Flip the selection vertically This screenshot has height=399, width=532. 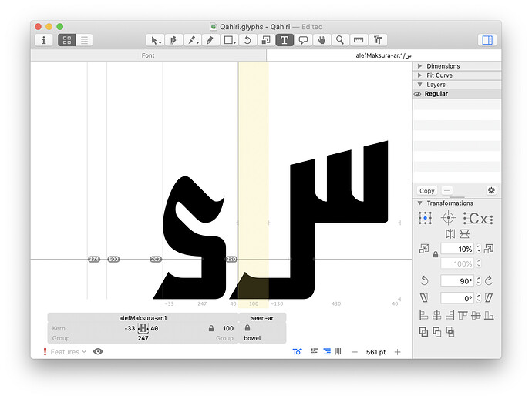[464, 234]
